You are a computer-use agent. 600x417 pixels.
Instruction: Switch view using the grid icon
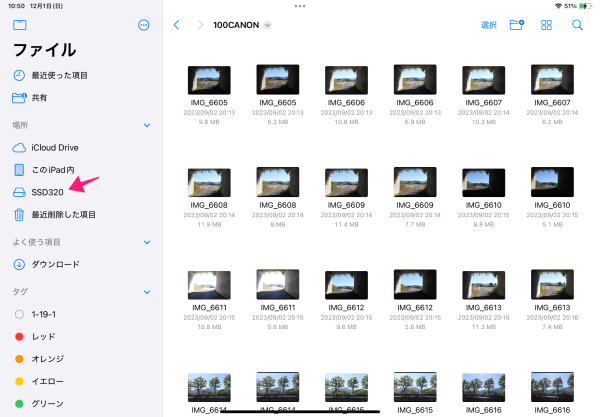546,24
